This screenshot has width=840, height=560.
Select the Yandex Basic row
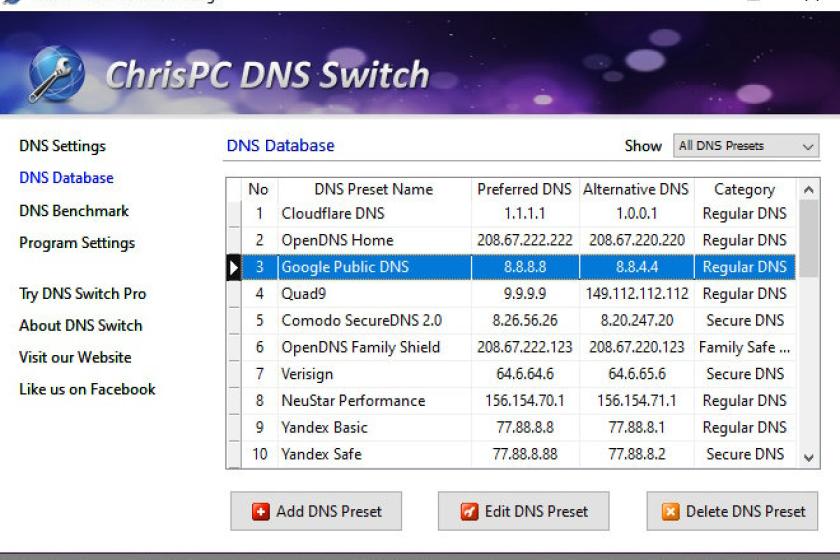(x=519, y=428)
